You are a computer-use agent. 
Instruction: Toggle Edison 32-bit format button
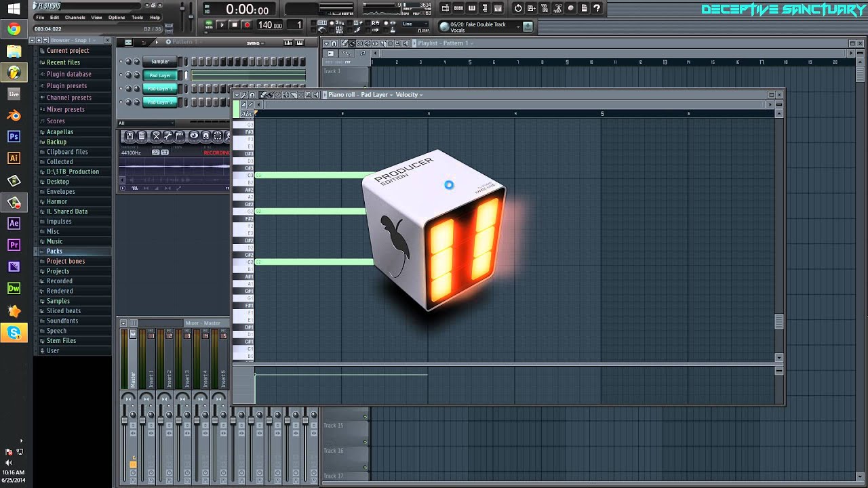pos(155,152)
